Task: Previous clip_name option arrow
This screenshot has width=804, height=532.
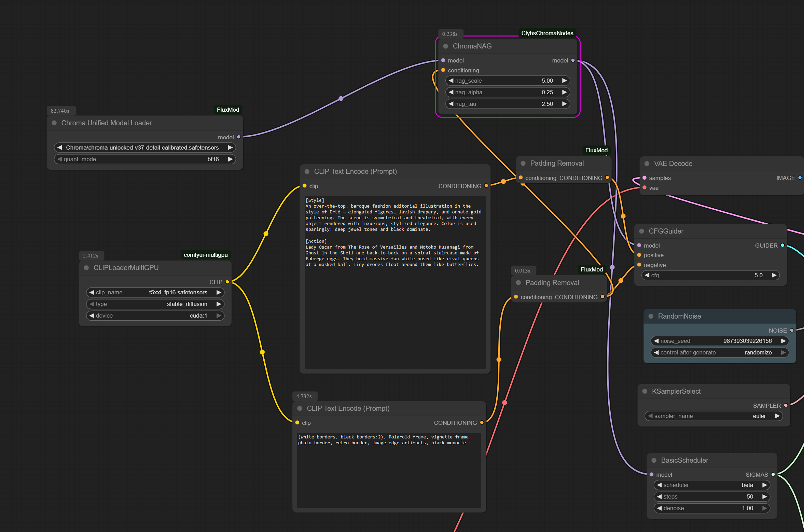Action: coord(92,292)
